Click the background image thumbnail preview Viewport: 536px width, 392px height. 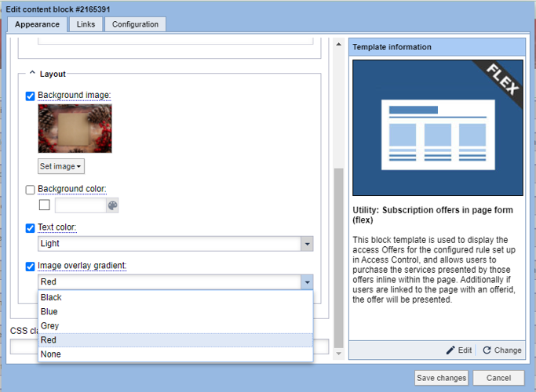click(75, 129)
